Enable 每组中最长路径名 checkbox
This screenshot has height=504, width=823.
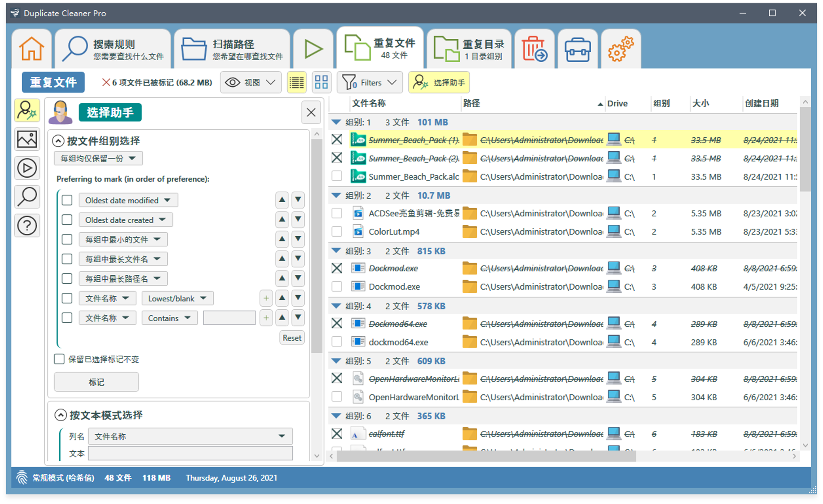pos(67,279)
